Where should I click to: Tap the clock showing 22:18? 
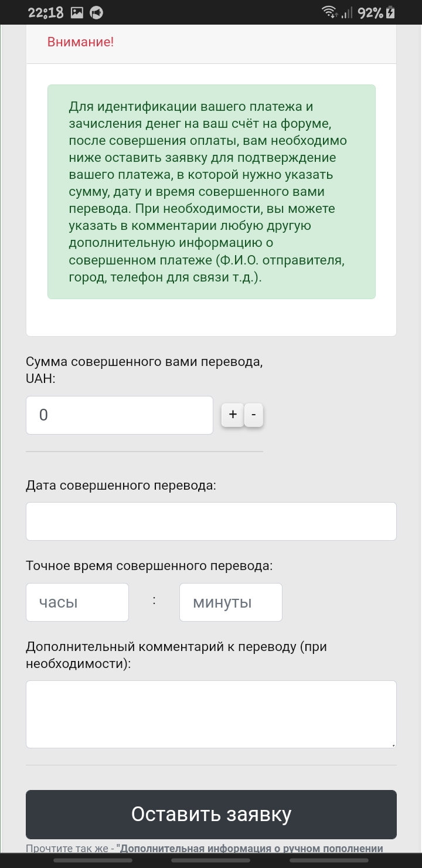(x=45, y=12)
